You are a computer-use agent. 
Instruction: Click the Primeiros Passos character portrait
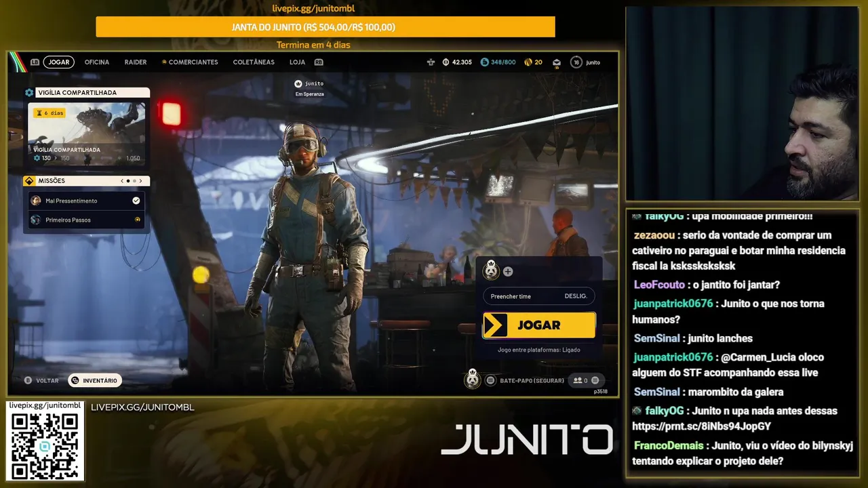coord(36,220)
